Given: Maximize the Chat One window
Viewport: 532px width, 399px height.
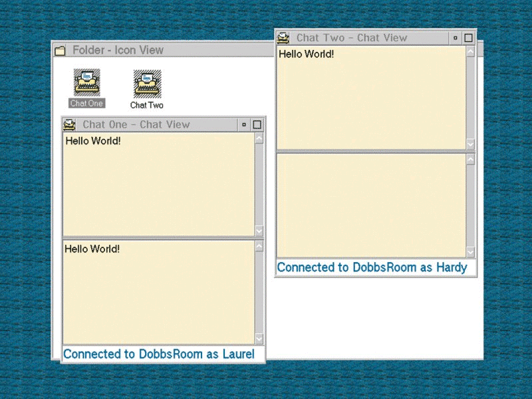Looking at the screenshot, I should click(x=257, y=124).
